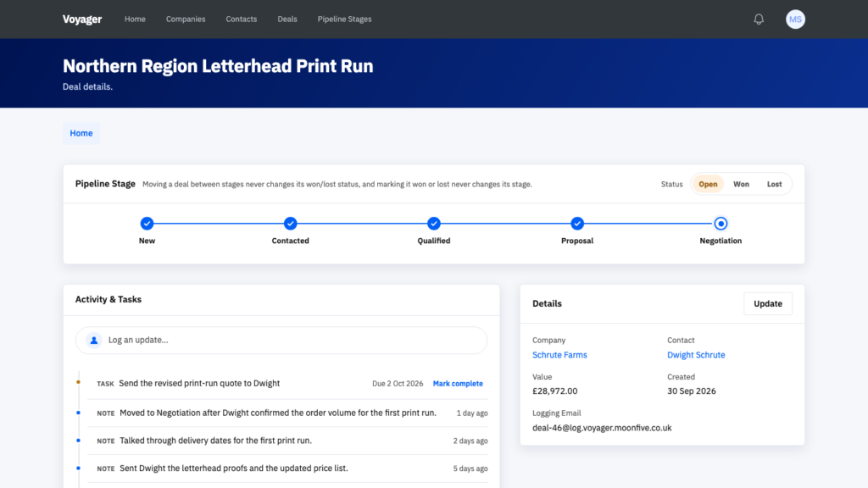Click the person icon in update box
The height and width of the screenshot is (488, 868).
point(94,341)
